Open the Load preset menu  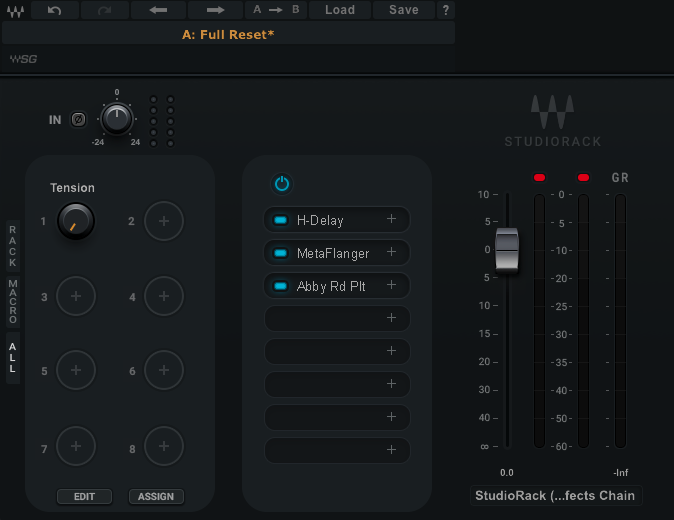tap(340, 10)
